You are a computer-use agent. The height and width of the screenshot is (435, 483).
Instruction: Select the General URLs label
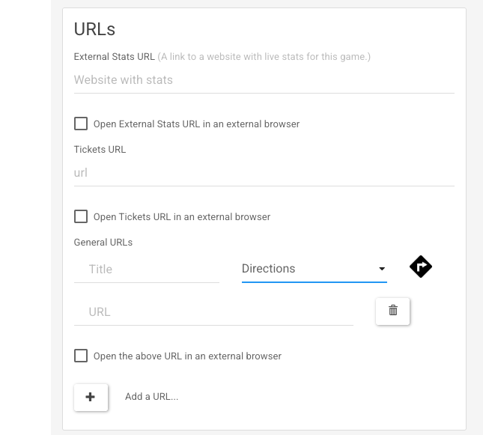pyautogui.click(x=103, y=242)
